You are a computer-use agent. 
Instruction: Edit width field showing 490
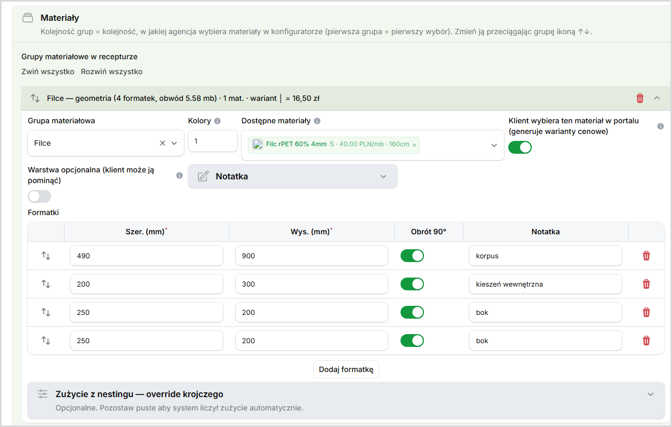coord(147,256)
